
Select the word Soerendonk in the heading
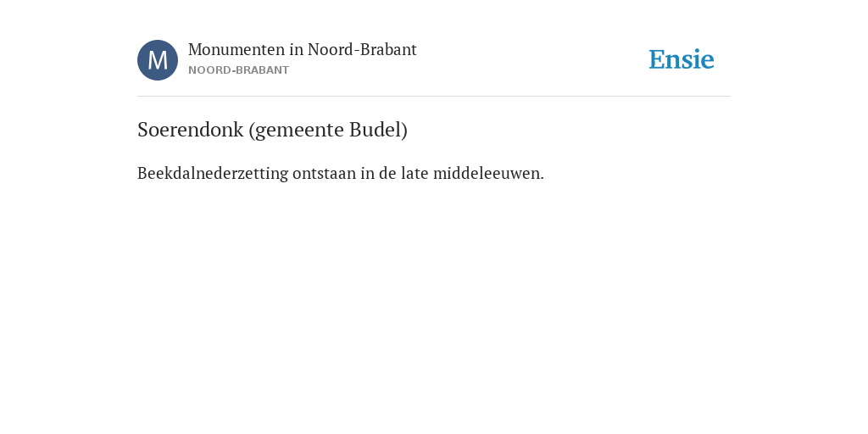pos(191,130)
